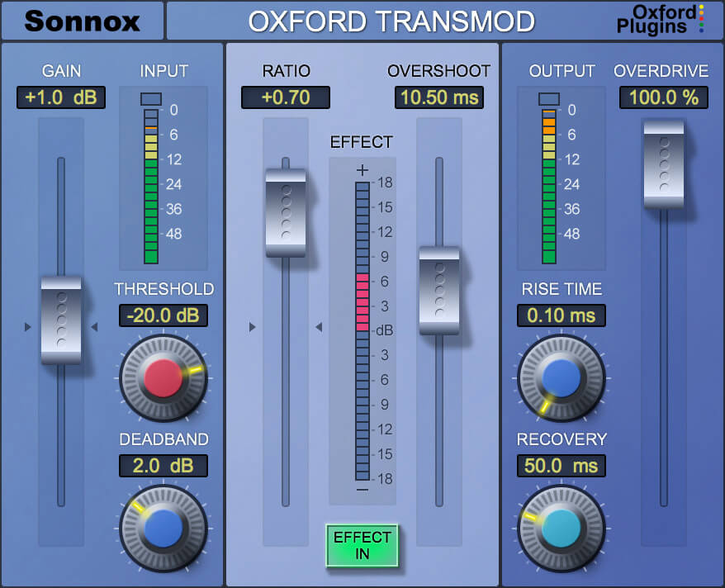Click the Gain slider handle
This screenshot has width=725, height=588.
coord(61,320)
